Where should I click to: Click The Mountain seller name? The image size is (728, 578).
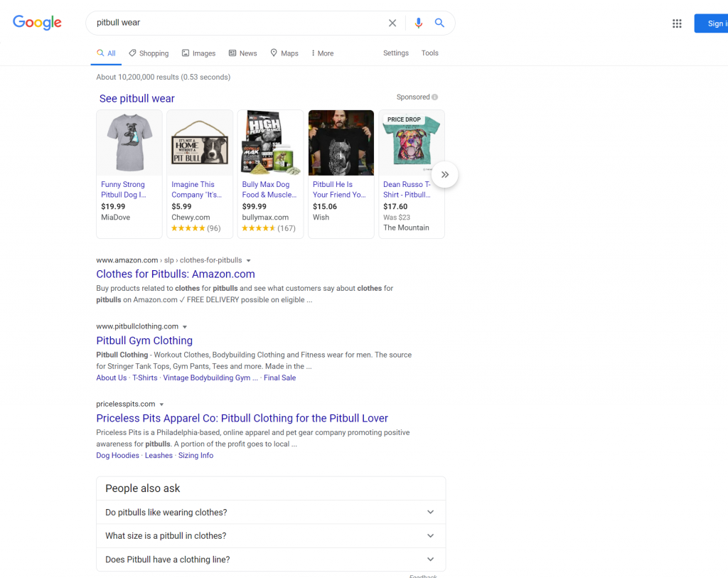[406, 228]
